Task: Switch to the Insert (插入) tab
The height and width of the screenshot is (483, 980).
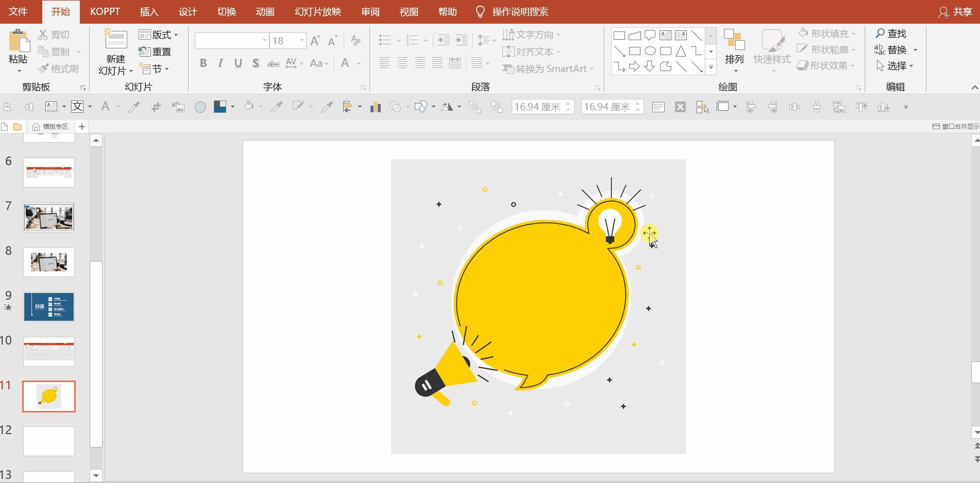Action: tap(149, 12)
